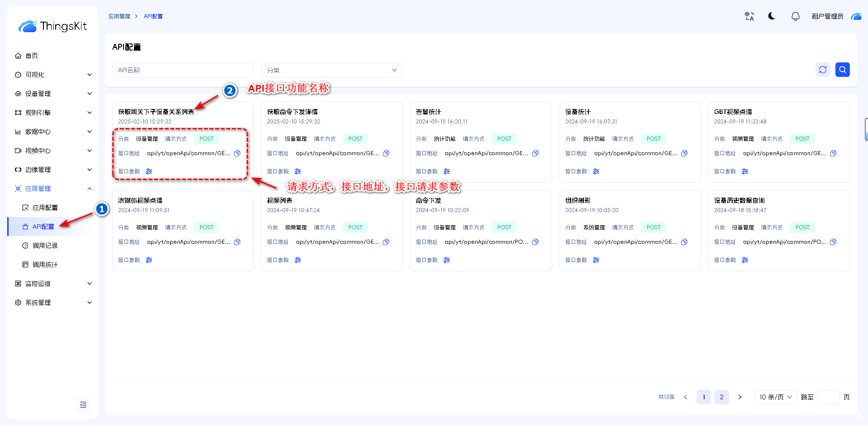Open the 分类 category dropdown
Screen dimensions: 868x426
coord(331,70)
